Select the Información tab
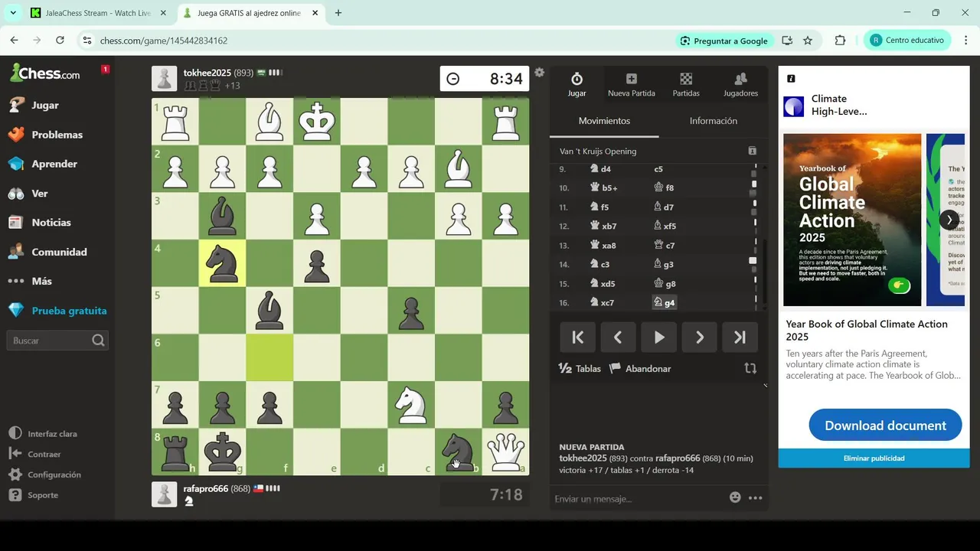 [x=713, y=121]
